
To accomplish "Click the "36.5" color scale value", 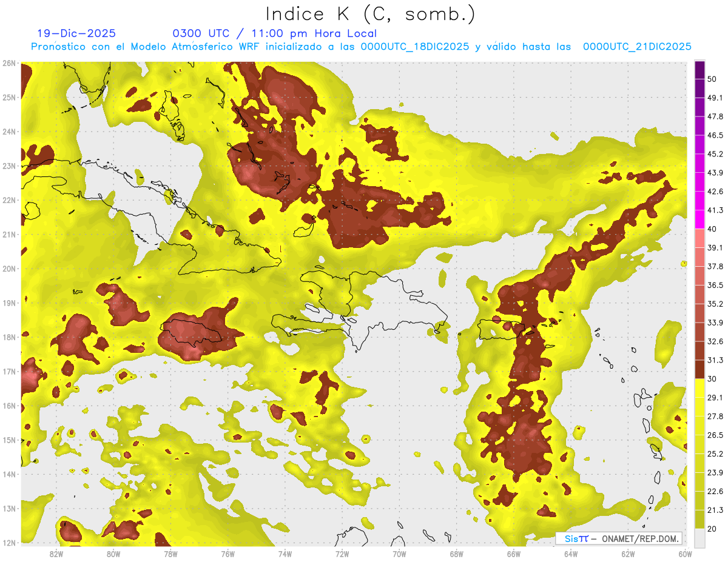I will (715, 285).
